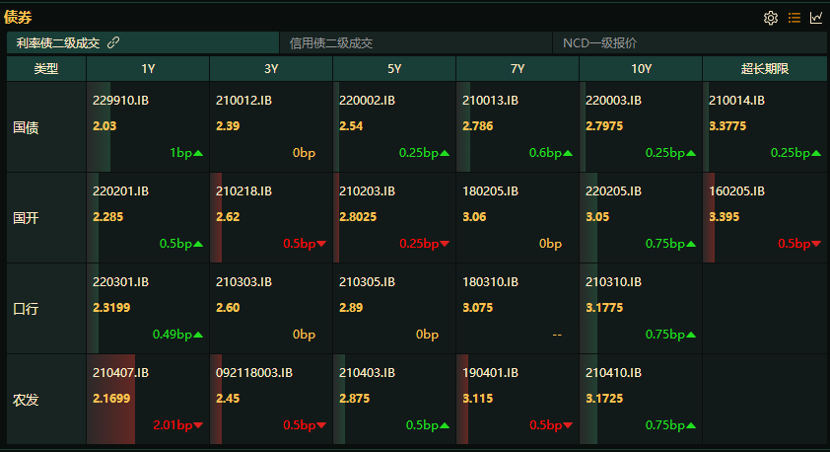Click the 2.3199 yield value
This screenshot has width=830, height=452.
pyautogui.click(x=111, y=308)
